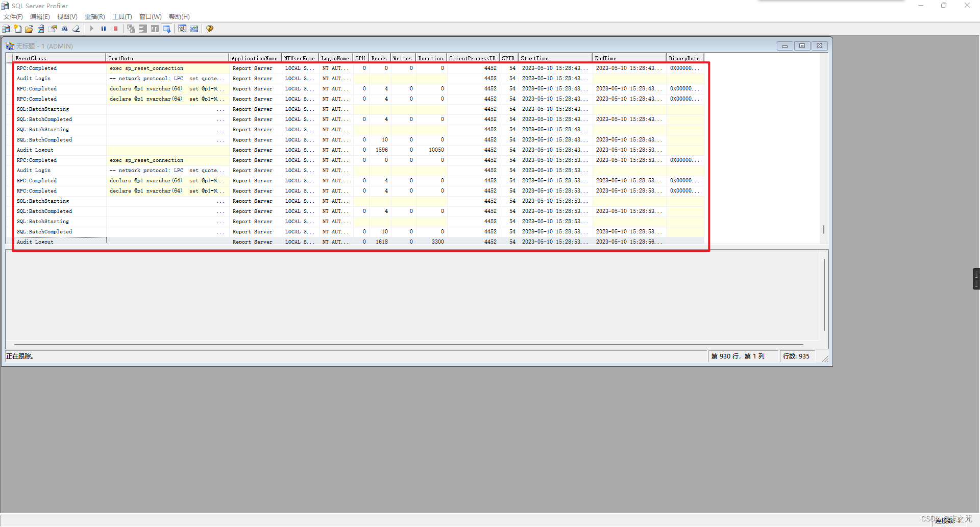The width and height of the screenshot is (980, 527).
Task: Launch Database Engine Tuning Advisor icon
Action: pyautogui.click(x=182, y=29)
